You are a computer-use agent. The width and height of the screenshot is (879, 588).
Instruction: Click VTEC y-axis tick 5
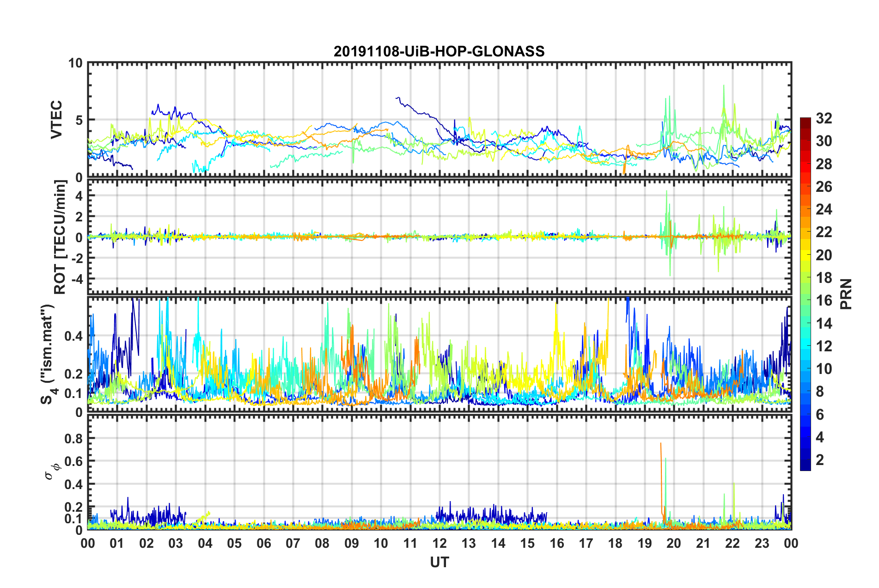click(x=79, y=120)
